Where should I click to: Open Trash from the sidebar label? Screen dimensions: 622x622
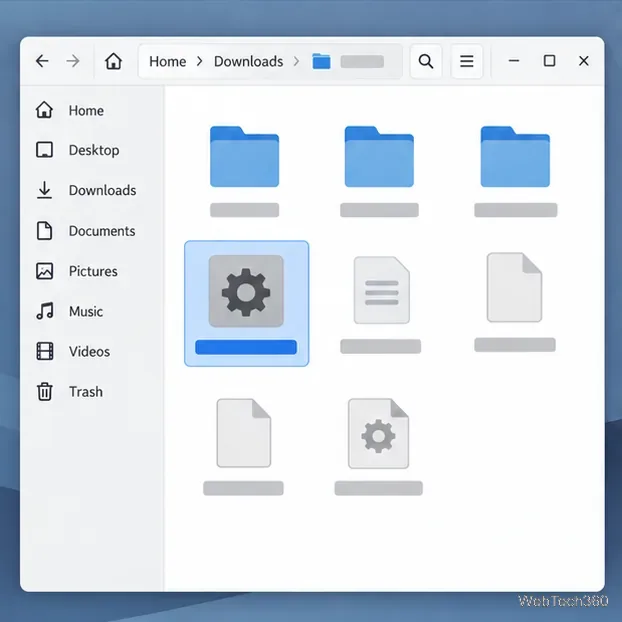(x=86, y=392)
